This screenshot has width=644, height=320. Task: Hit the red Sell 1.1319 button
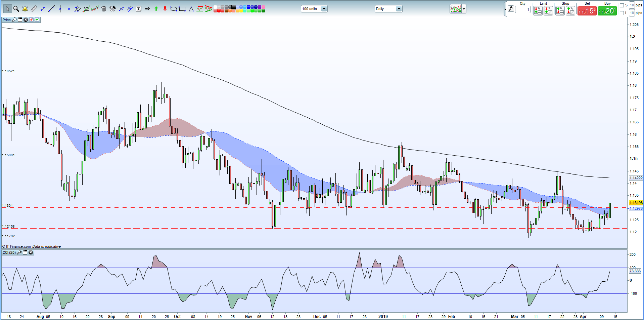tap(587, 11)
